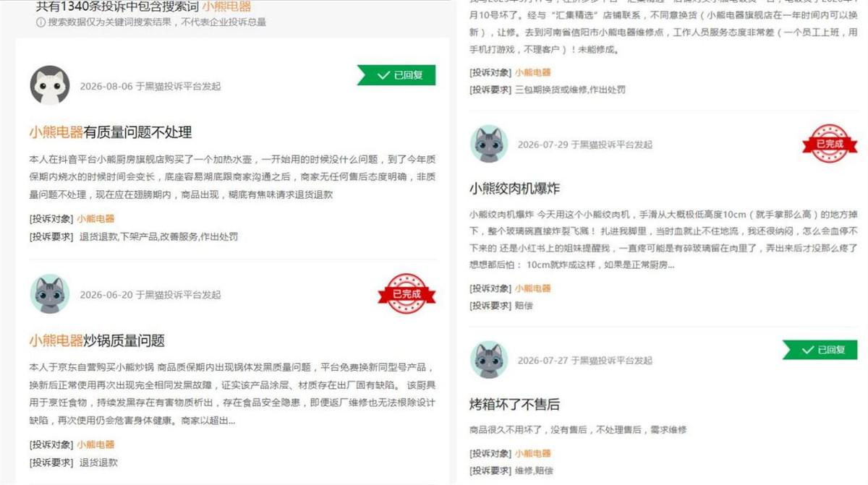Click 小熊电器 complaint target under 烤箱 complaint

[533, 453]
